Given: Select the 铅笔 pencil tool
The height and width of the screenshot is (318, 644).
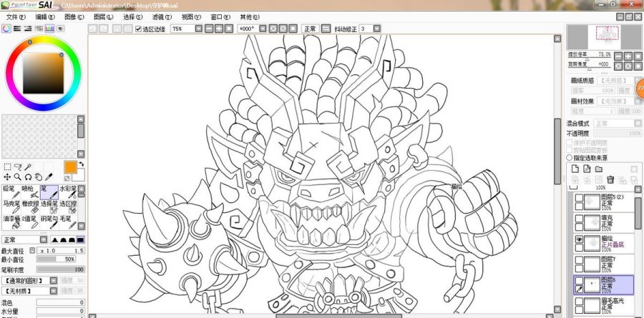Looking at the screenshot, I should point(11,192).
